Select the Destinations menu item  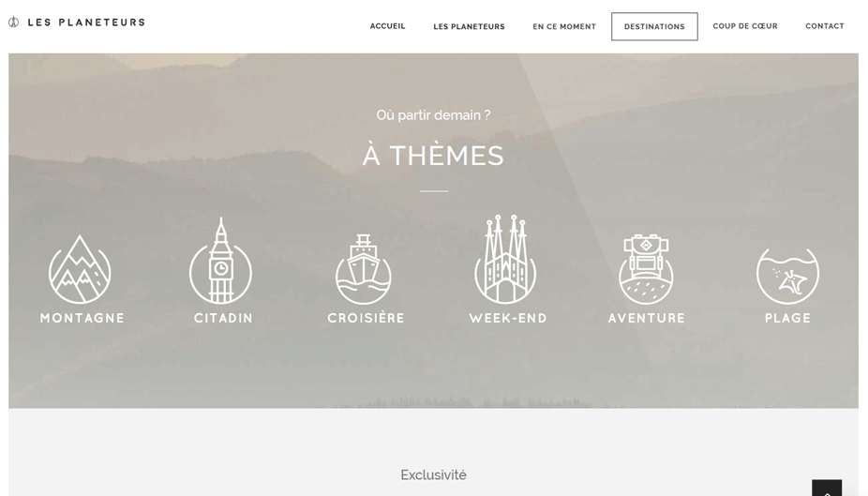click(x=654, y=26)
